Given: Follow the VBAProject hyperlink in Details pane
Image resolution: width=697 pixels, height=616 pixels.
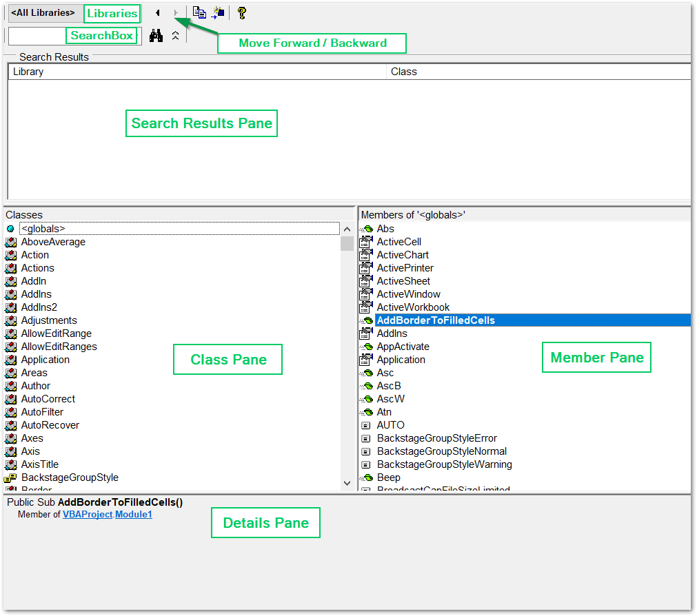Looking at the screenshot, I should 88,514.
